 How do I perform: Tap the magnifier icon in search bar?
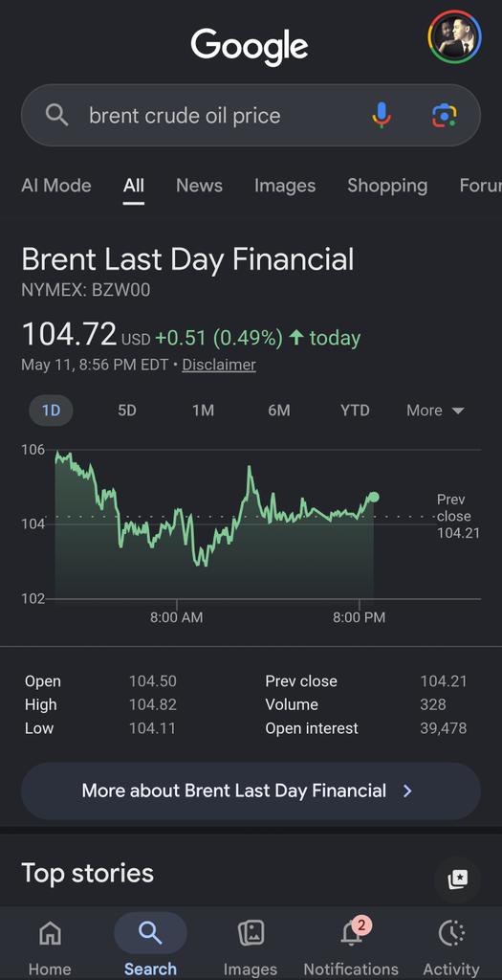pos(56,115)
